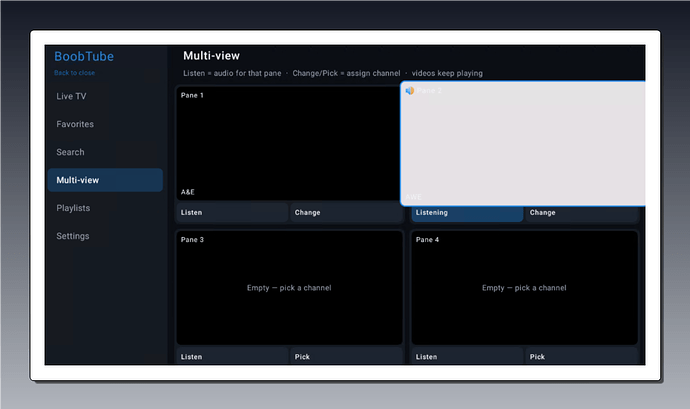690x409 pixels.
Task: Click the A&E channel label in Pane 1
Action: click(187, 192)
